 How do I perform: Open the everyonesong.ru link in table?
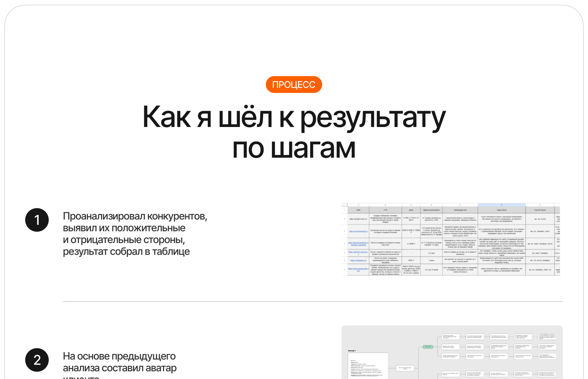coord(358,231)
